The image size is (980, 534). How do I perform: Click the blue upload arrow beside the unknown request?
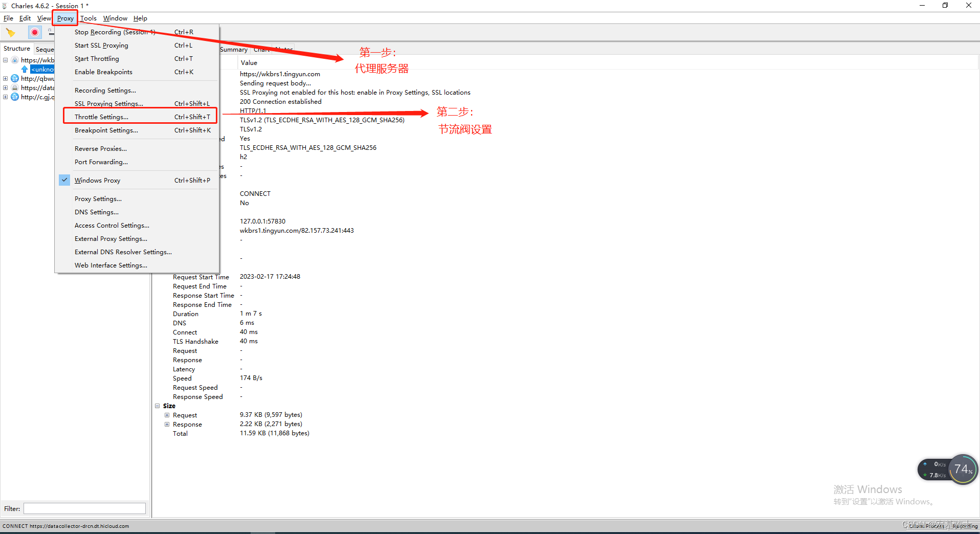(25, 69)
